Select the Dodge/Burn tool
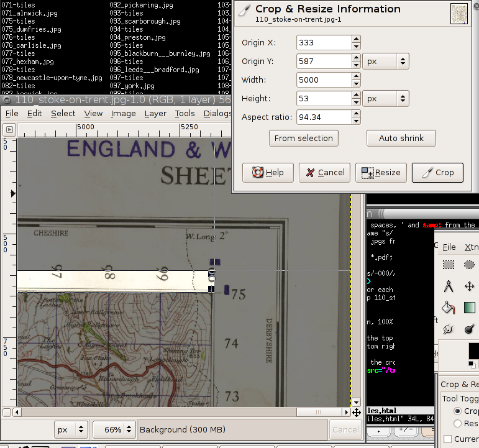 [x=470, y=329]
